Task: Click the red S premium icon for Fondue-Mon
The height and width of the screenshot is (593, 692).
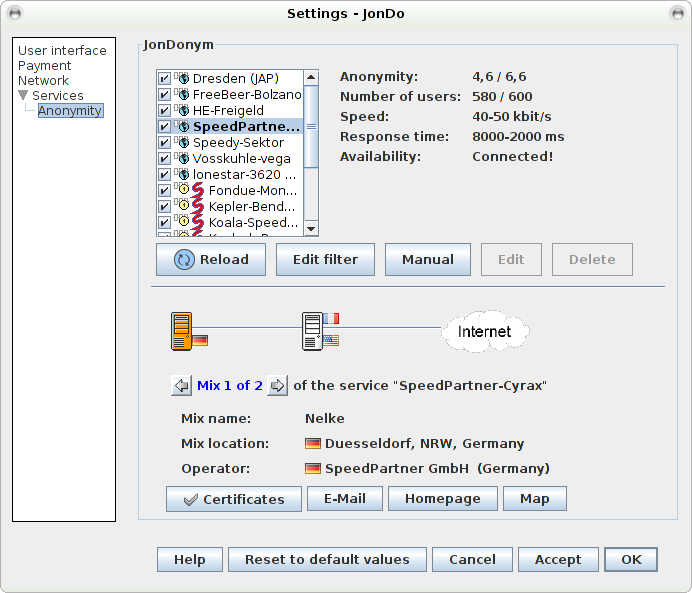Action: pos(198,190)
